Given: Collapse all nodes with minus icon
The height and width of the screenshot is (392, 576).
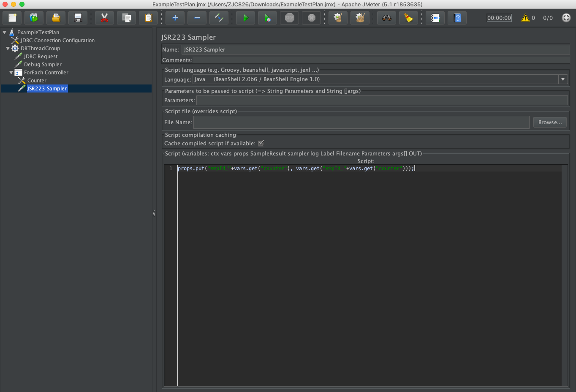Looking at the screenshot, I should coord(197,18).
